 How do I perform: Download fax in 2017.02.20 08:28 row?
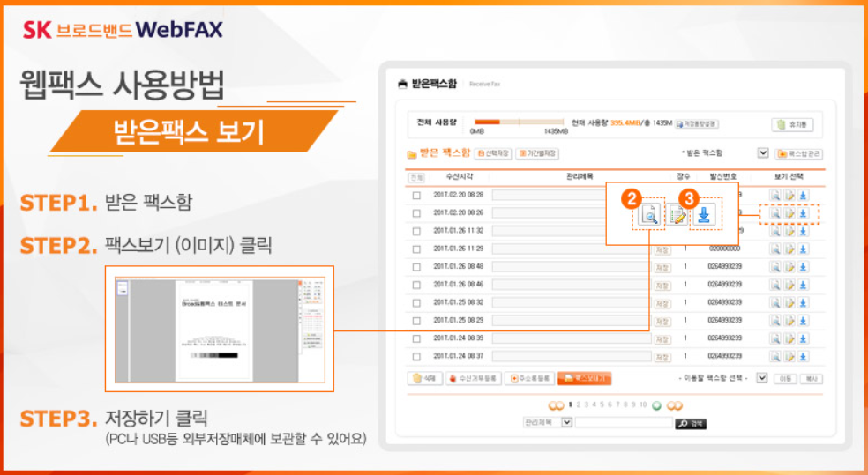[x=804, y=195]
